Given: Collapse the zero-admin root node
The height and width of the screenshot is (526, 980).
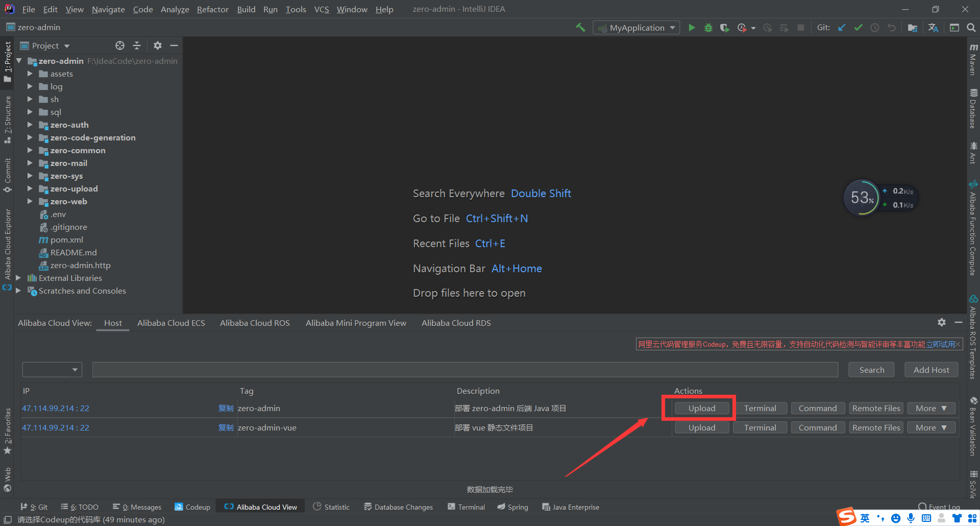Looking at the screenshot, I should (x=19, y=61).
